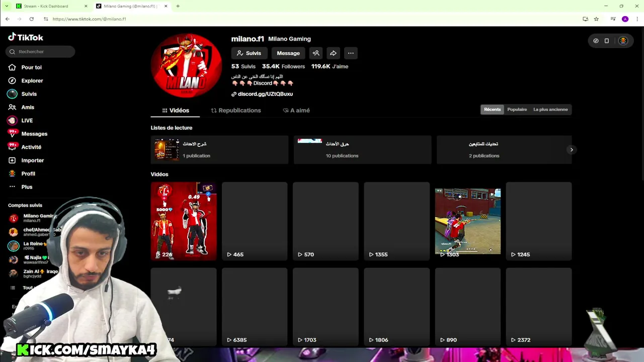Open the TikTok home logo
The width and height of the screenshot is (644, 362).
click(26, 37)
